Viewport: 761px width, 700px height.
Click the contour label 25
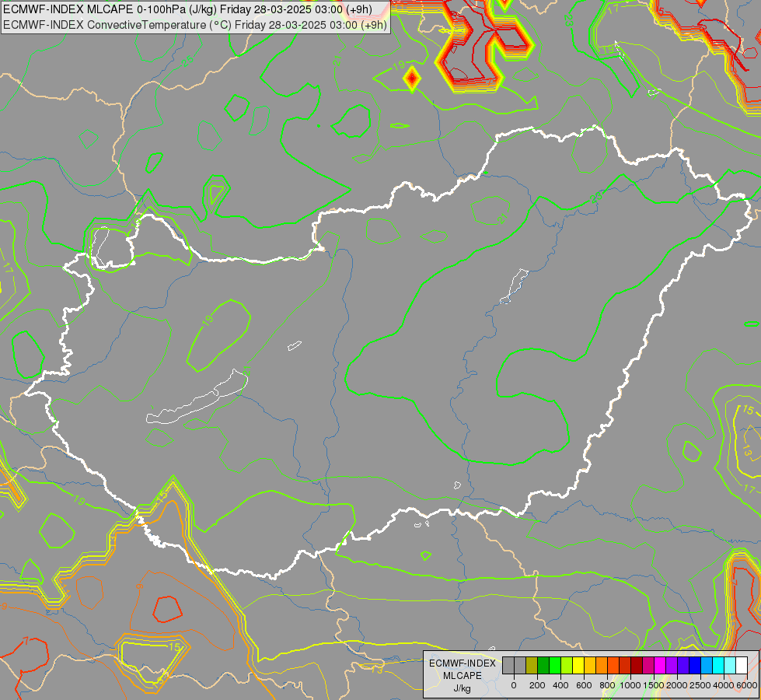click(x=187, y=60)
